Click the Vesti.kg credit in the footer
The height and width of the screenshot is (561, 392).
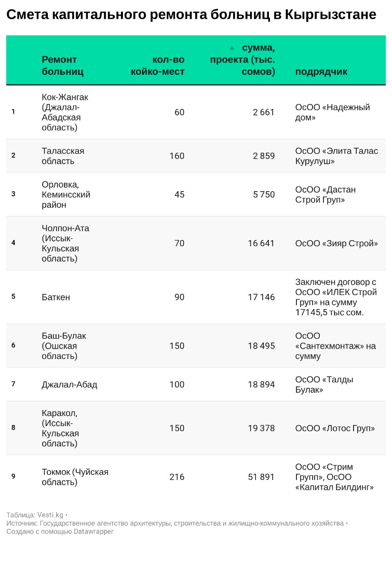pos(50,515)
